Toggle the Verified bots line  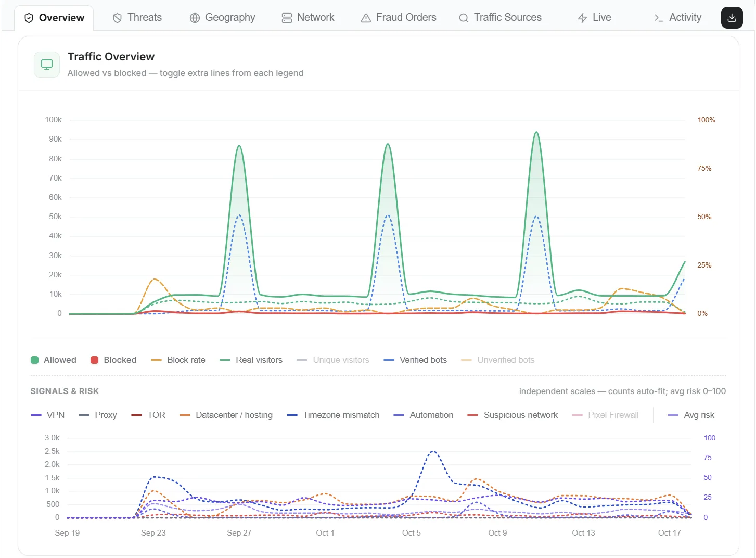pyautogui.click(x=415, y=360)
